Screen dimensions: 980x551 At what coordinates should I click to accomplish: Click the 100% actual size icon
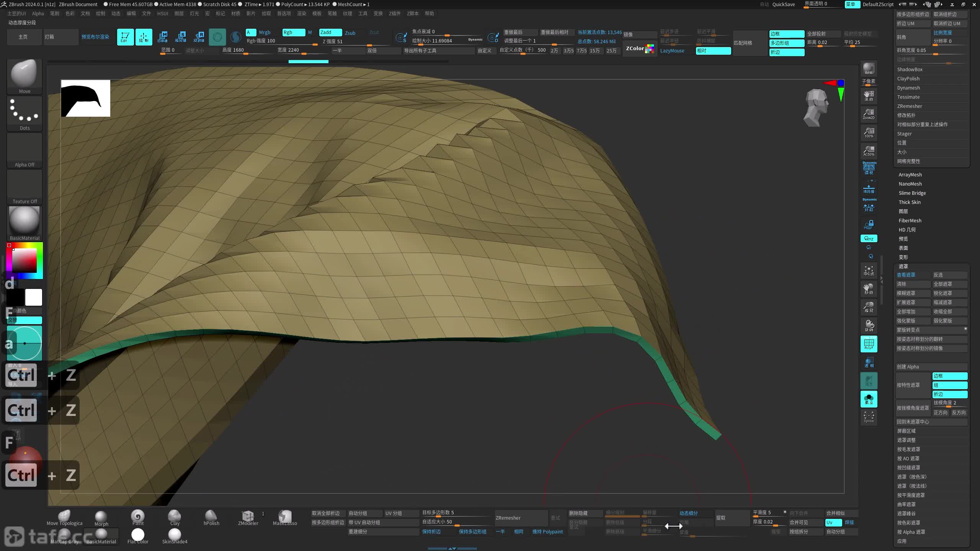pyautogui.click(x=869, y=132)
